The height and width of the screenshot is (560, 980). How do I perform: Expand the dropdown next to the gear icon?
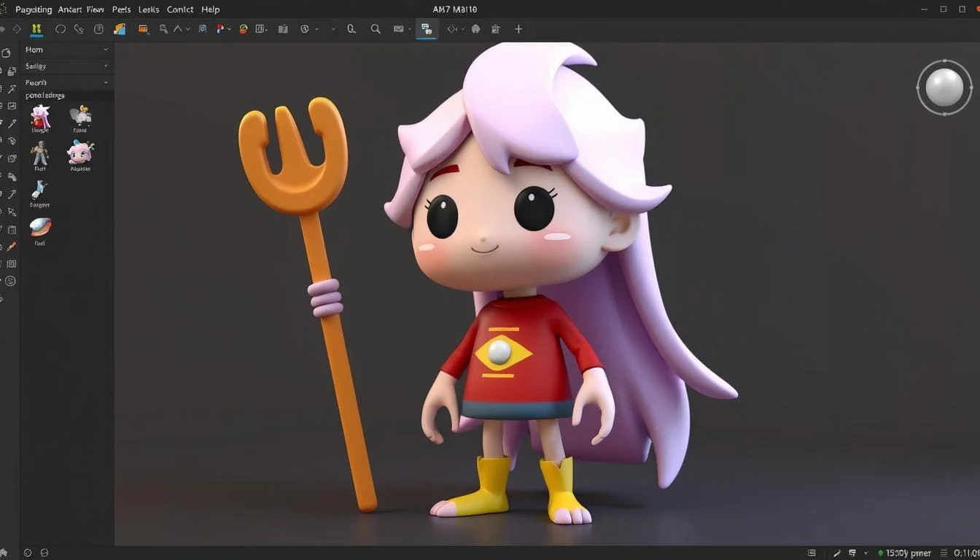pyautogui.click(x=317, y=29)
